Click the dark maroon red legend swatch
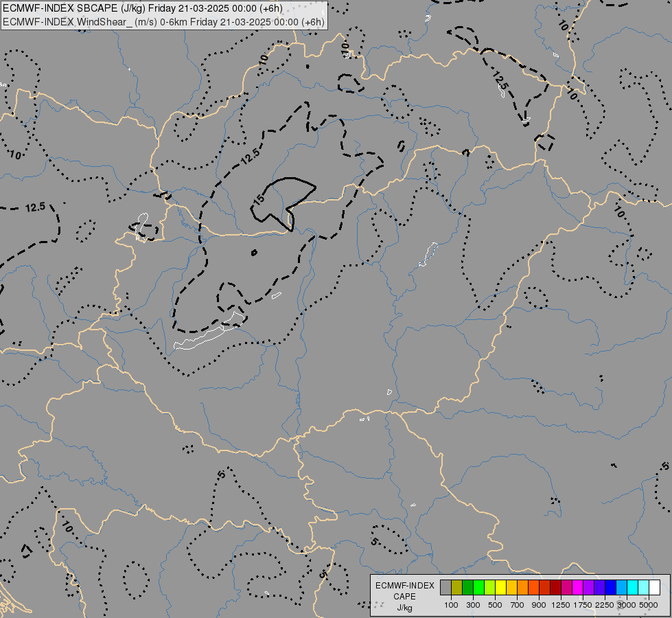Screen dimensions: 672x618 tap(556, 587)
